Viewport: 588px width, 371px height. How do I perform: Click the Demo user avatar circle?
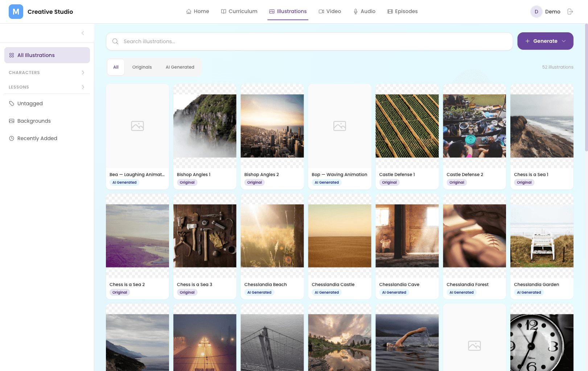click(x=536, y=11)
